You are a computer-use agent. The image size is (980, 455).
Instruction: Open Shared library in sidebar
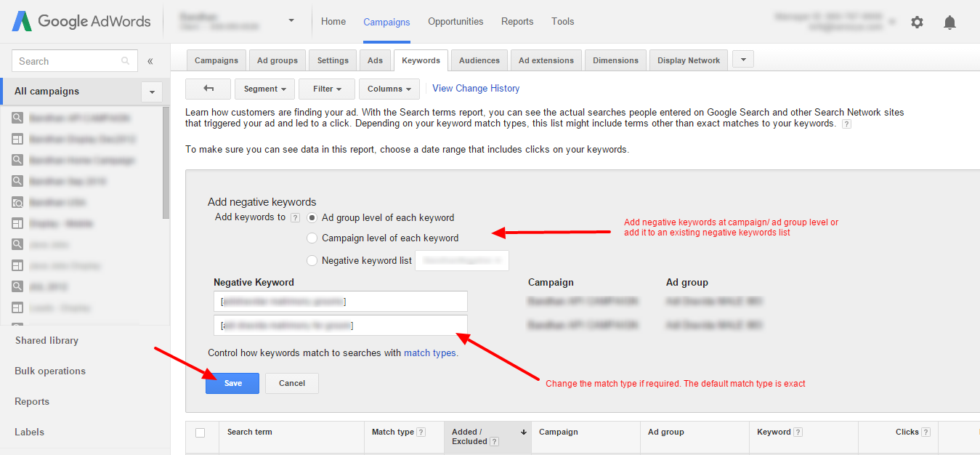[46, 340]
